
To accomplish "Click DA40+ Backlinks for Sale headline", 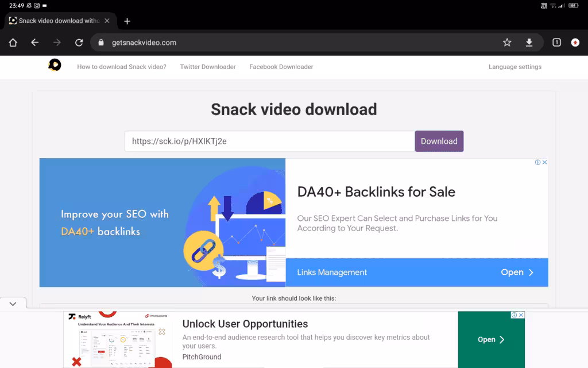I will (x=376, y=192).
